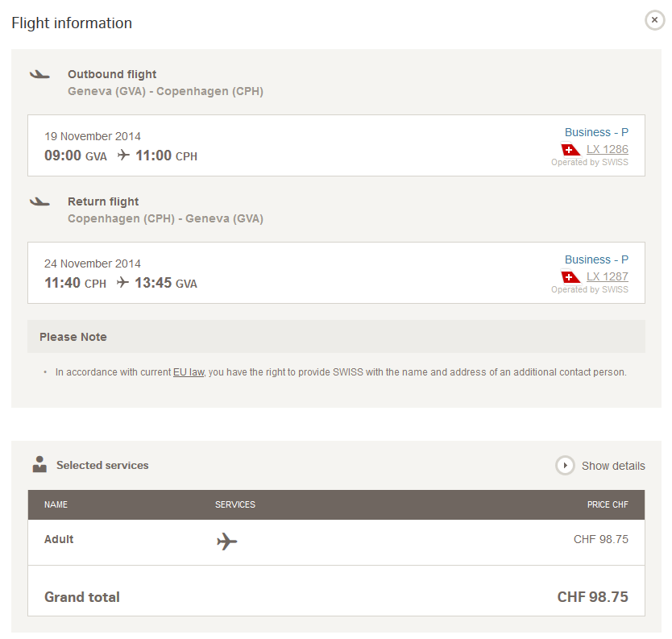This screenshot has height=639, width=672.
Task: Click the airplane icon between 11:40 and 13:45
Action: point(122,281)
